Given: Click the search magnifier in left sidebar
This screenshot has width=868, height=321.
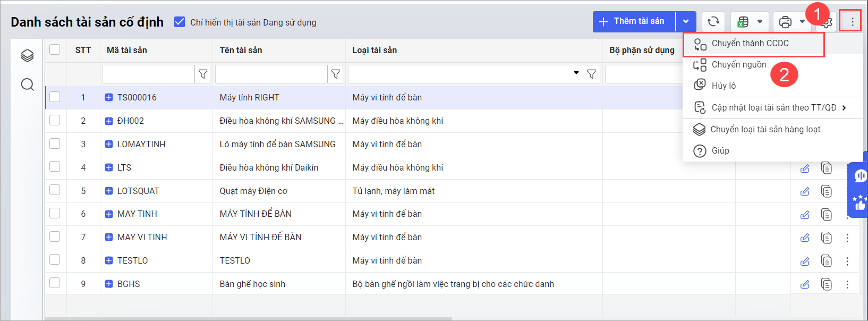Looking at the screenshot, I should [x=28, y=85].
